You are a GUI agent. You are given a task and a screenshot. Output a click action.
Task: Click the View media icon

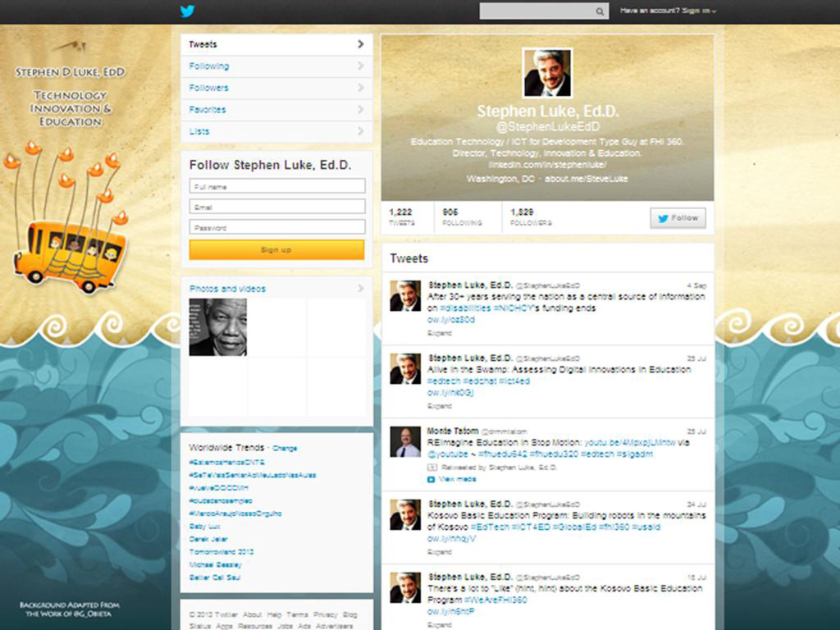(x=431, y=479)
